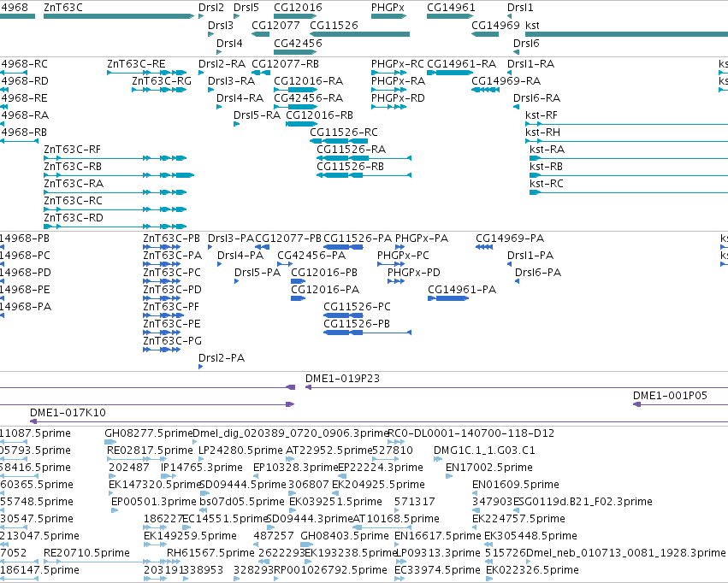Select the Drsl5 gene label

246,8
